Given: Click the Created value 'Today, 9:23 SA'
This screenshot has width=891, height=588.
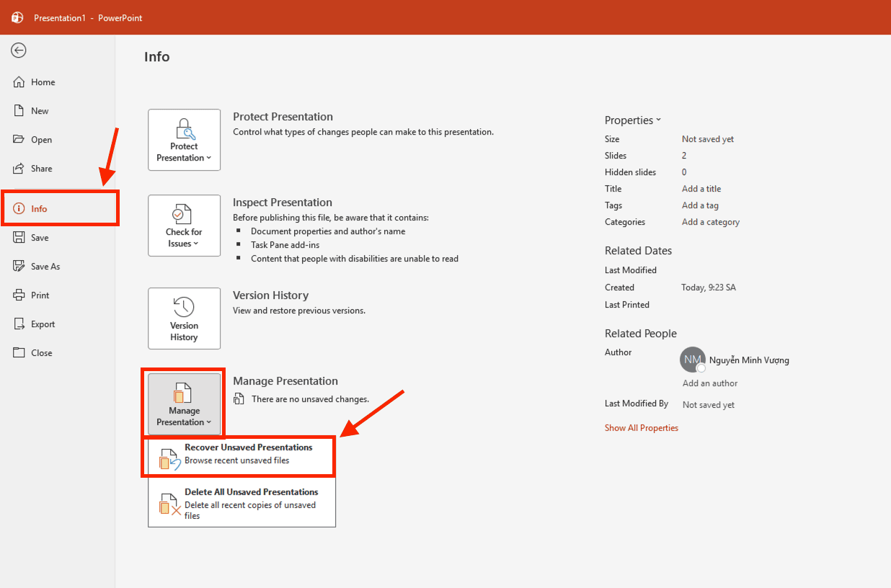Looking at the screenshot, I should coord(709,288).
